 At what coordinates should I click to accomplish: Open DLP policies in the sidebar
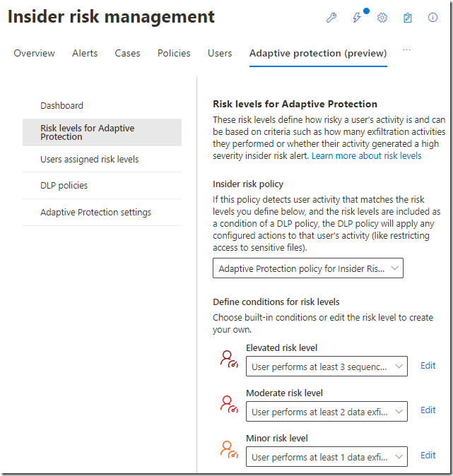(64, 186)
